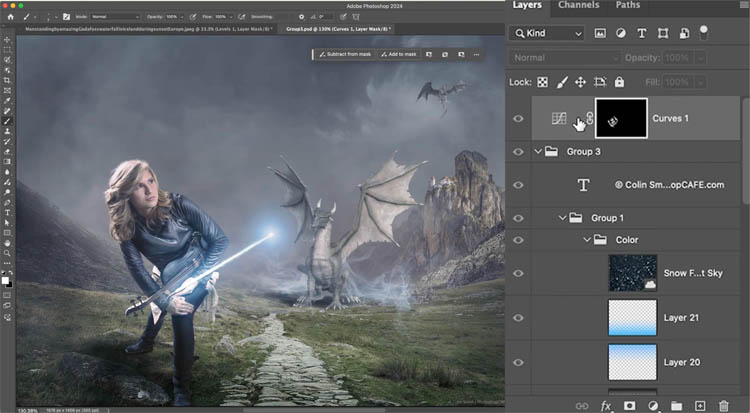Switch to the Channels tab
Screen dimensions: 750x413
point(578,5)
